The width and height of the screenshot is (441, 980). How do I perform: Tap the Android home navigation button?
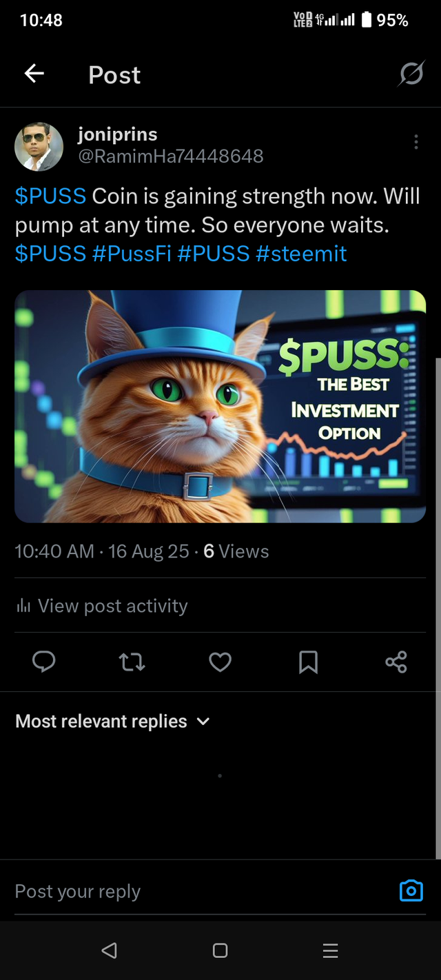[220, 951]
